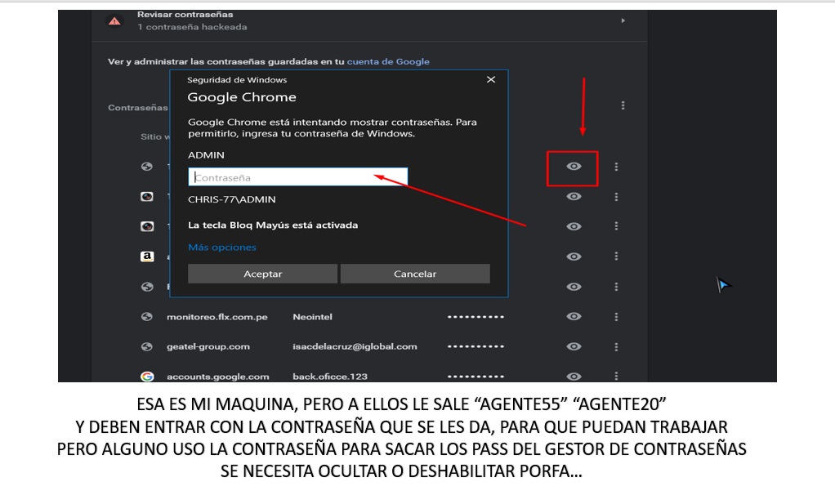This screenshot has height=504, width=835.
Task: Expand Revisar contraseñas with the arrow
Action: click(x=623, y=20)
